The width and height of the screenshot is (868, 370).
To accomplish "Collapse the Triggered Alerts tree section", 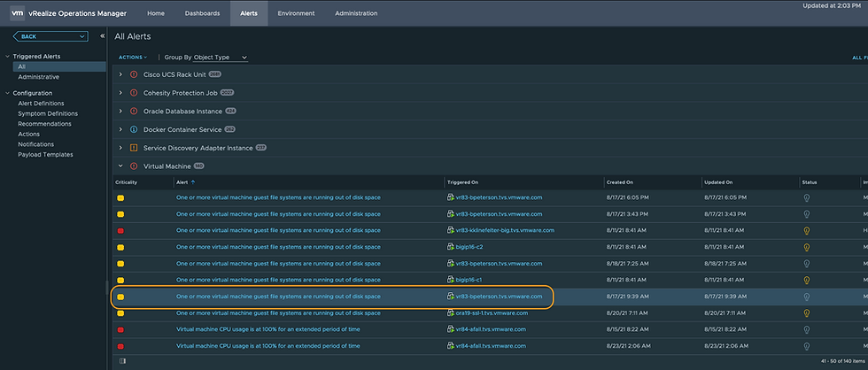I will [x=7, y=57].
